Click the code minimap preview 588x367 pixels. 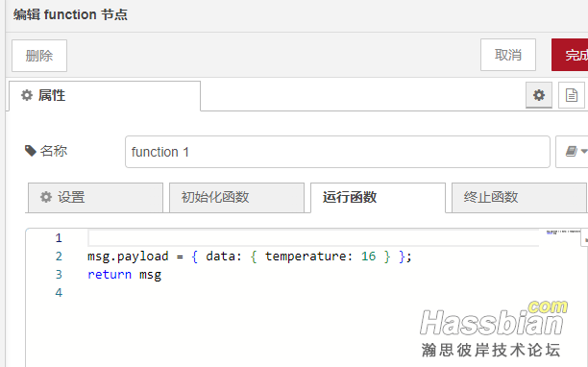(561, 232)
